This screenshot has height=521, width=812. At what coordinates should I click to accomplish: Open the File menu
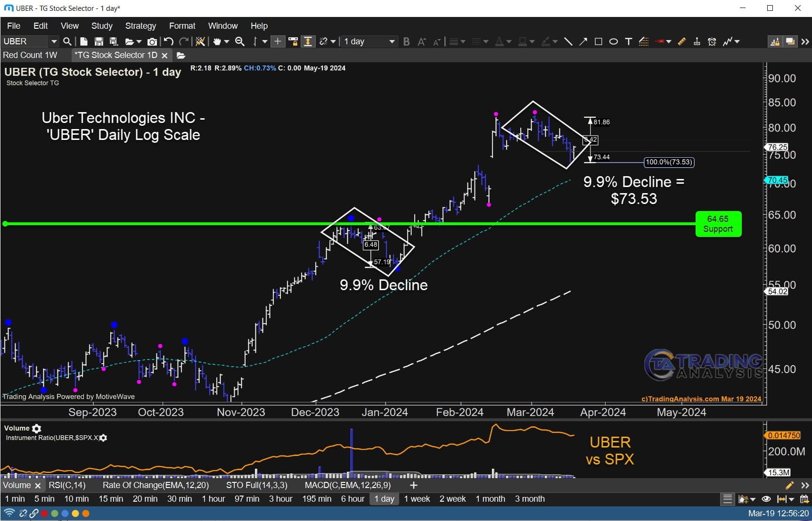[14, 26]
